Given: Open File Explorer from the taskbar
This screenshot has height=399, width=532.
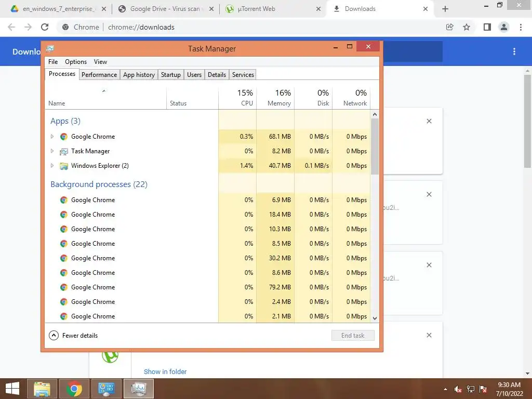Looking at the screenshot, I should click(x=42, y=389).
